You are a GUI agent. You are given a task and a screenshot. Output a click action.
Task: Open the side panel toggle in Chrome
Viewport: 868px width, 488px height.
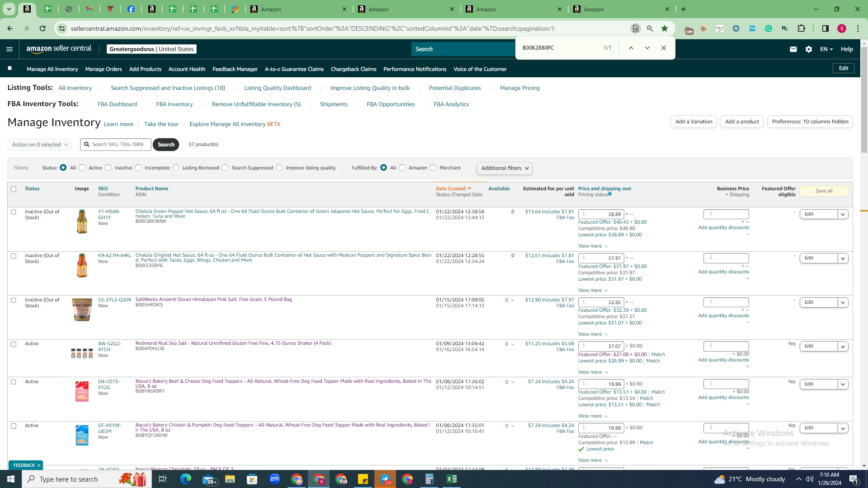(x=826, y=28)
